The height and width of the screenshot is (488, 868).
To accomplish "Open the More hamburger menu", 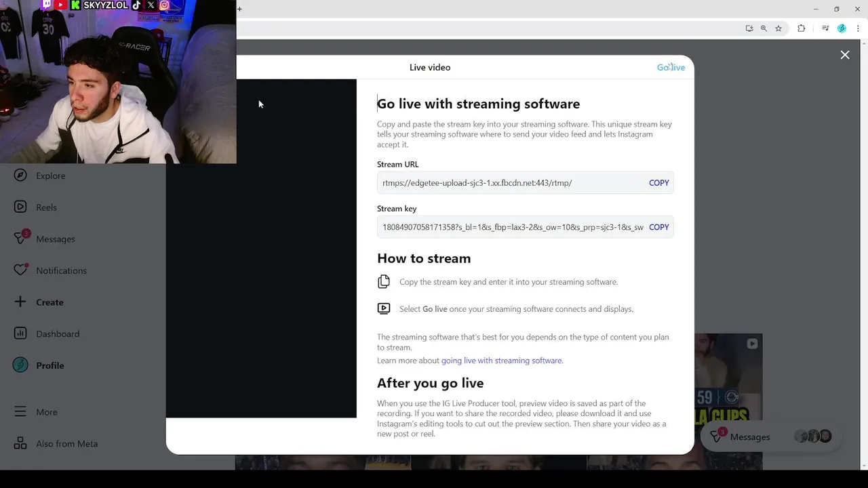I will pyautogui.click(x=20, y=411).
